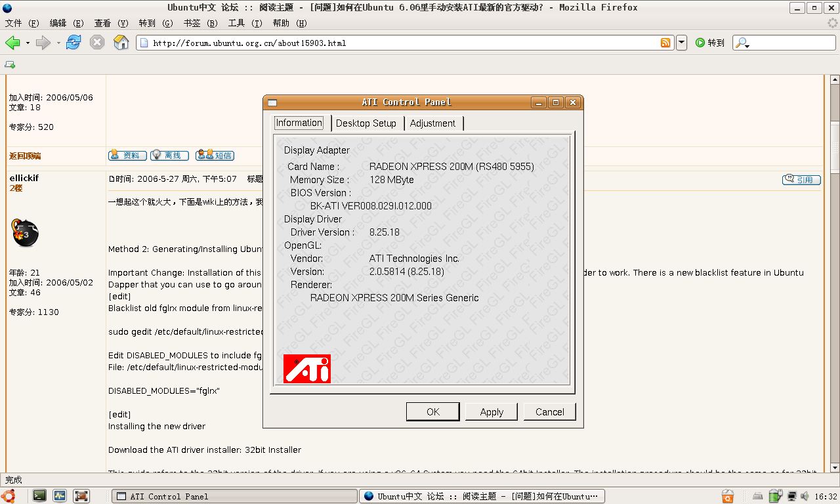Open the Trash icon in the panel
Image resolution: width=840 pixels, height=504 pixels.
[x=727, y=496]
